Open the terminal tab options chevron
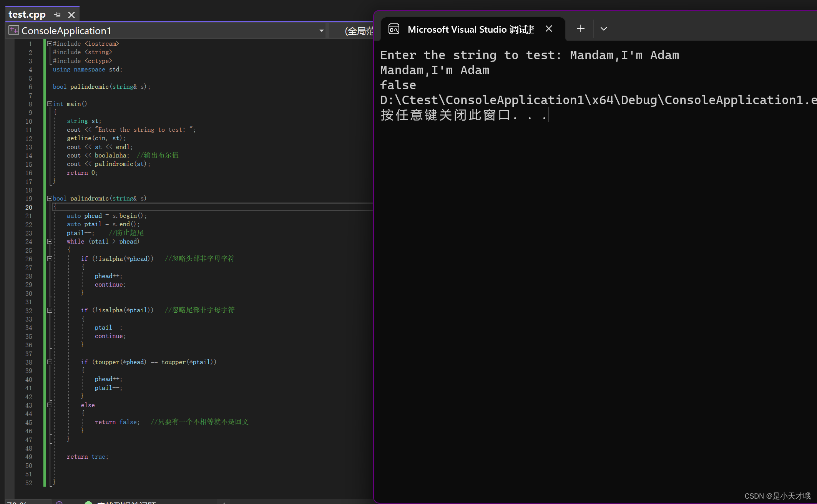817x504 pixels. (x=603, y=28)
